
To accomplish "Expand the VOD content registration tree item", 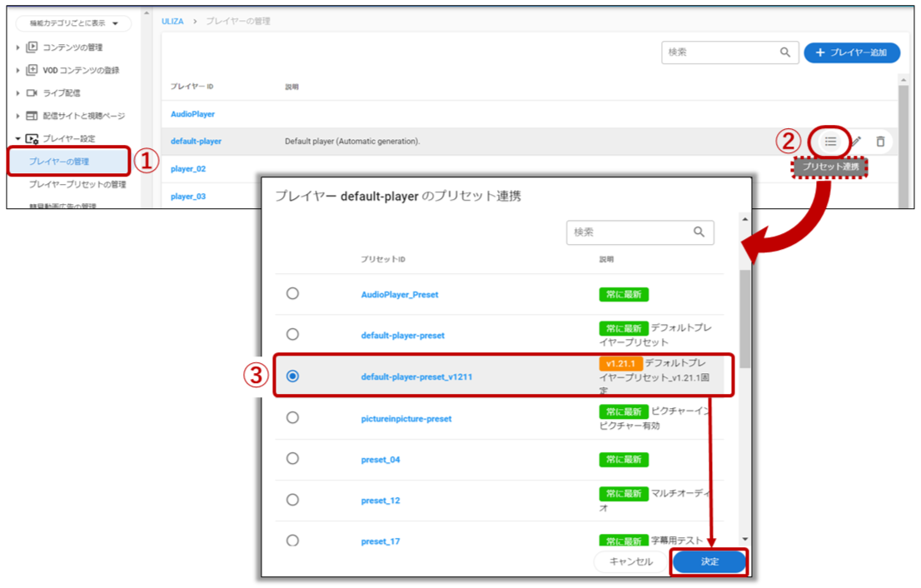I will pyautogui.click(x=18, y=71).
